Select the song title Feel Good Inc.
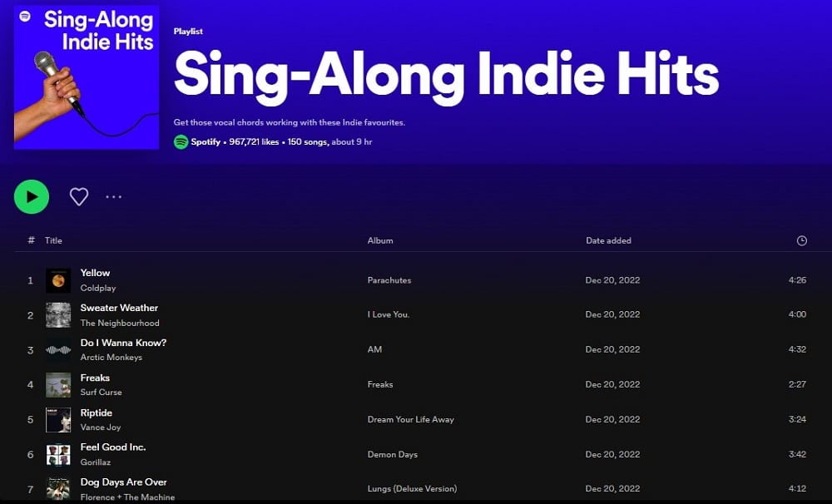Screen dimensions: 832x504 click(113, 447)
